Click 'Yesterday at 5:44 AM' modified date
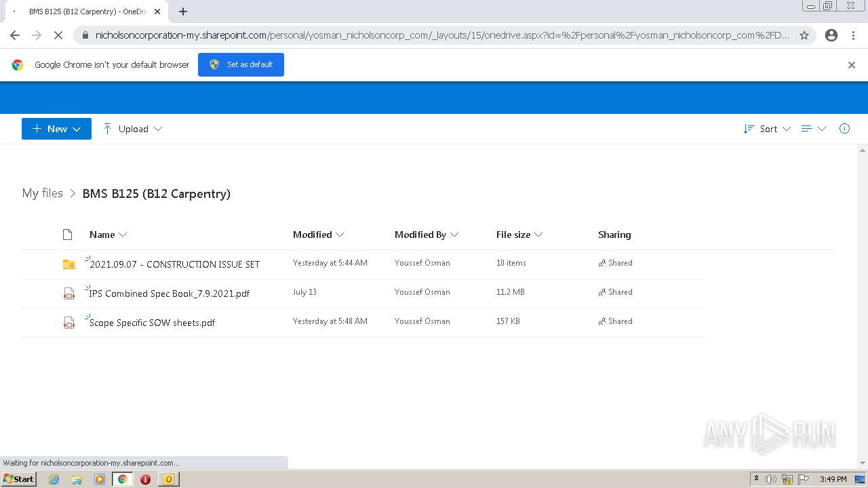Viewport: 868px width, 488px height. point(330,263)
